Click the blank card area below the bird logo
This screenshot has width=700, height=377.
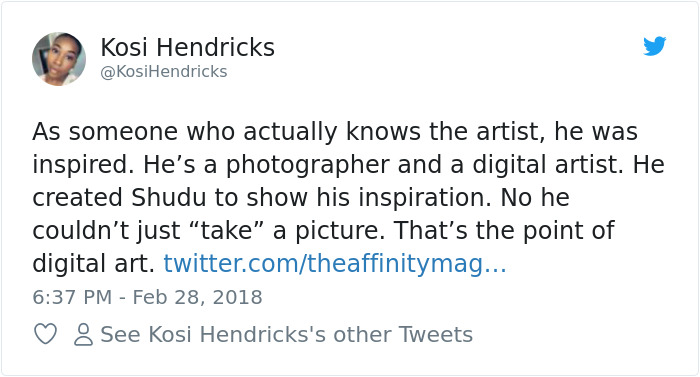click(654, 89)
